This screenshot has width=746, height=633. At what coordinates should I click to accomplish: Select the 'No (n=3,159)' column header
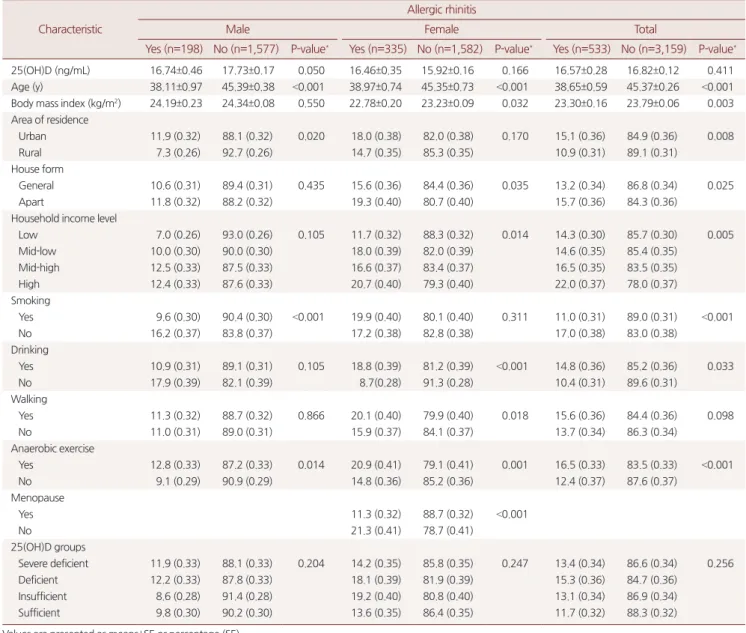tap(654, 49)
